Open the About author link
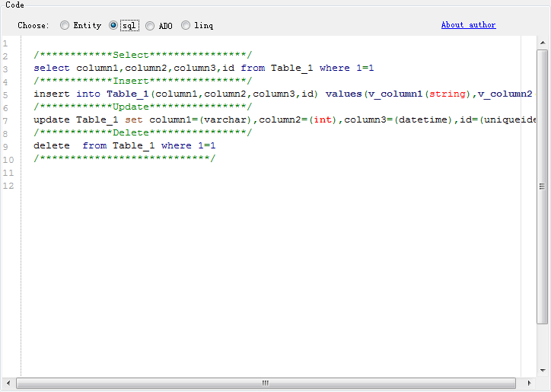The image size is (551, 392). pos(468,25)
